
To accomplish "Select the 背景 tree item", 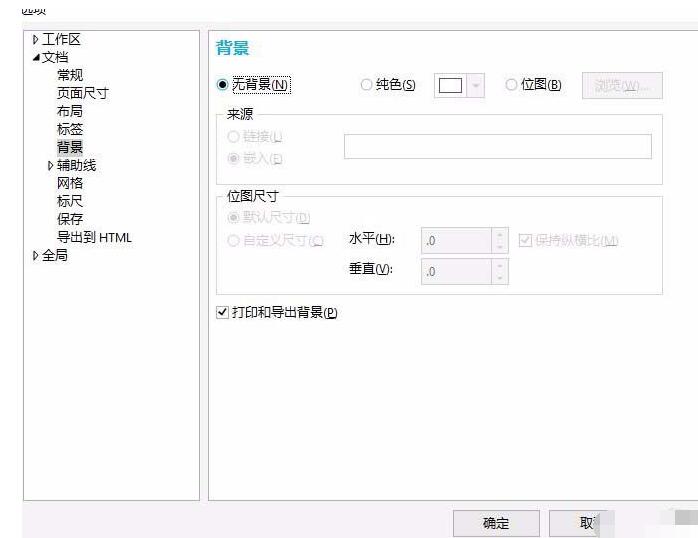I will pyautogui.click(x=70, y=147).
